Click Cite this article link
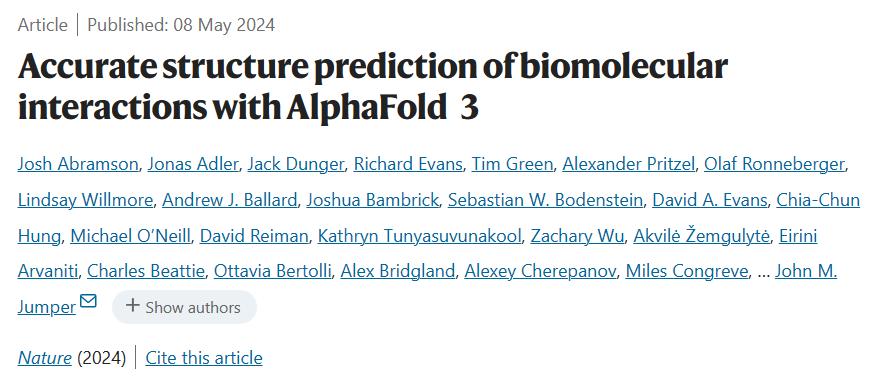882x382 pixels. (x=204, y=358)
